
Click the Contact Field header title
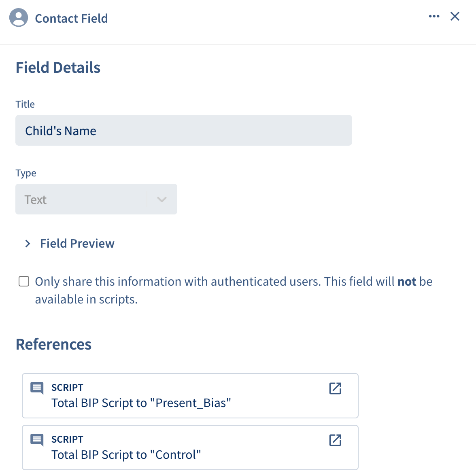click(71, 19)
